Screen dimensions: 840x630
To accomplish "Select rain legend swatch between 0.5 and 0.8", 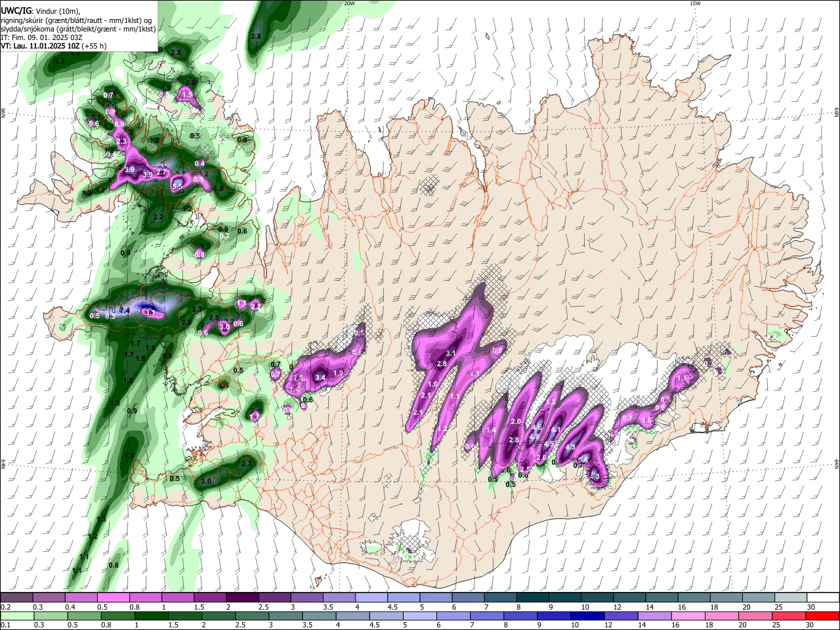I will 84,616.
